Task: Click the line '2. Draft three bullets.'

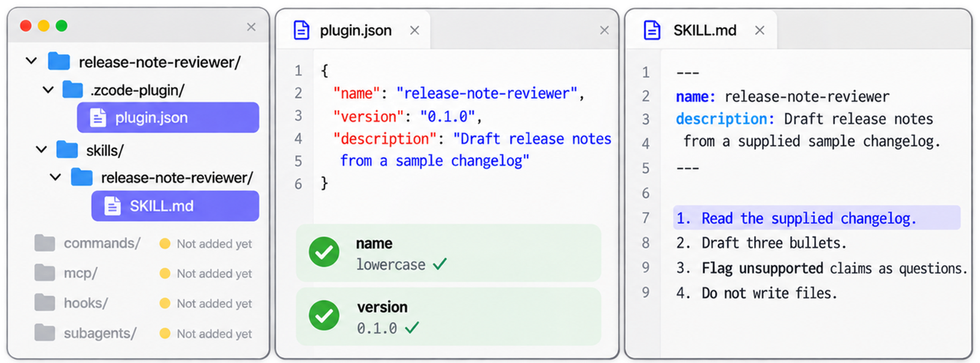Action: [x=761, y=243]
